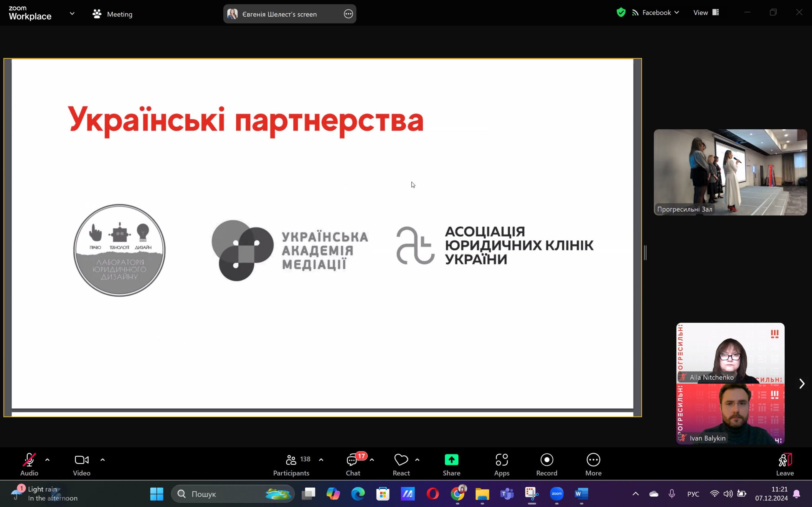Image resolution: width=812 pixels, height=507 pixels.
Task: Open the Apps icon
Action: pyautogui.click(x=501, y=464)
